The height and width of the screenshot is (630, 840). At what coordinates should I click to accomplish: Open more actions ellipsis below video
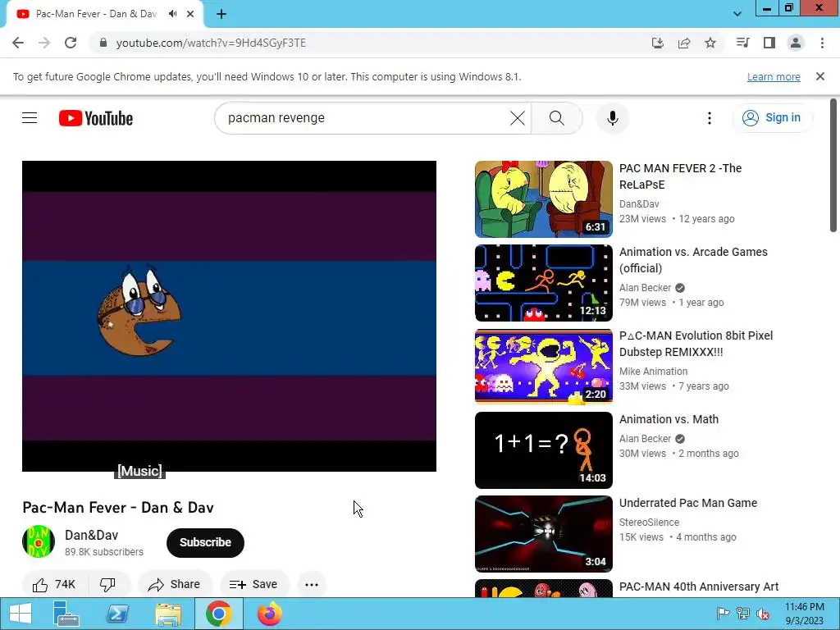(x=312, y=584)
